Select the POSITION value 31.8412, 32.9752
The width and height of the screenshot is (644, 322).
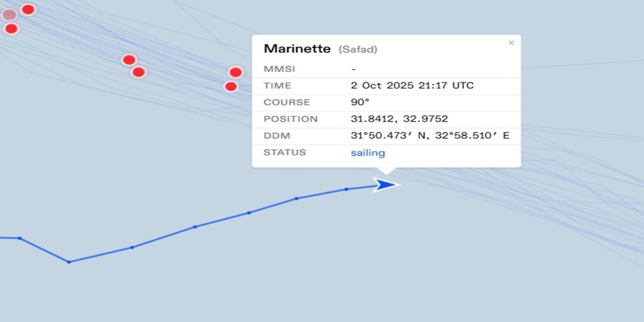click(399, 119)
